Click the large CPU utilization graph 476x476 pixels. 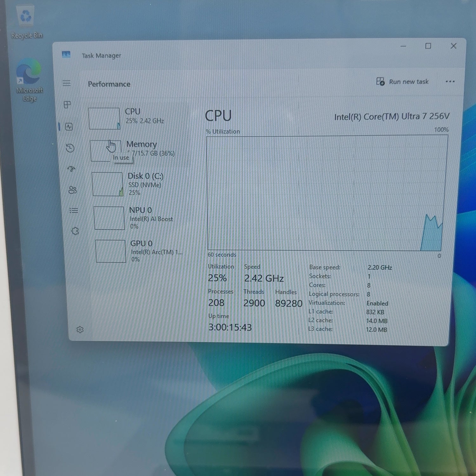(x=327, y=193)
